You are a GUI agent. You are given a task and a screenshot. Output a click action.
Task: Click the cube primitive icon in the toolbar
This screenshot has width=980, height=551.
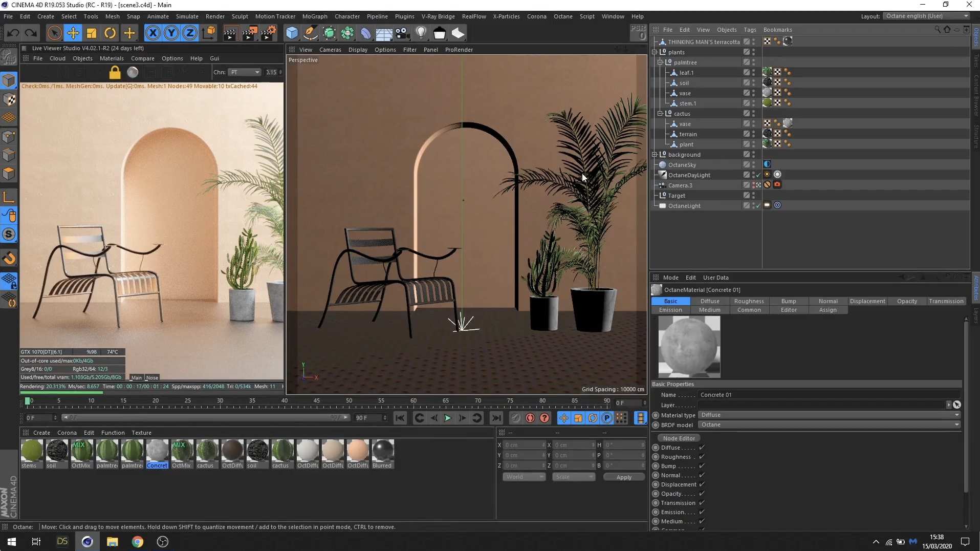[x=292, y=33]
